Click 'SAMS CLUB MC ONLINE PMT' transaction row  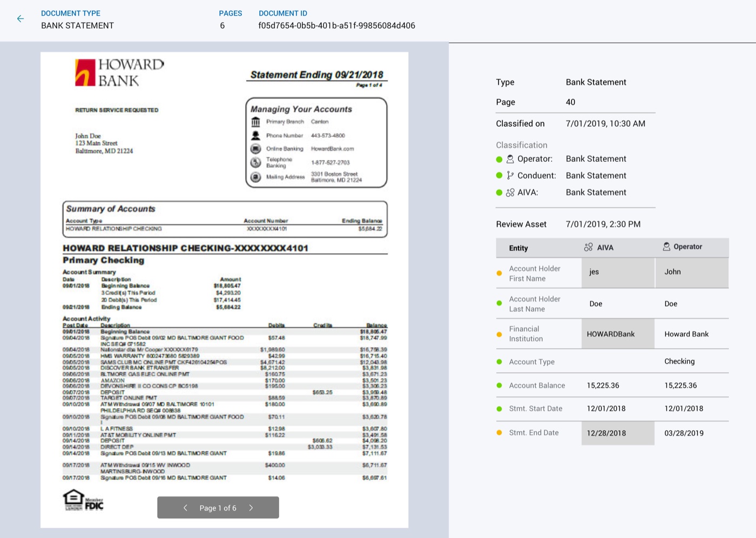coord(225,362)
